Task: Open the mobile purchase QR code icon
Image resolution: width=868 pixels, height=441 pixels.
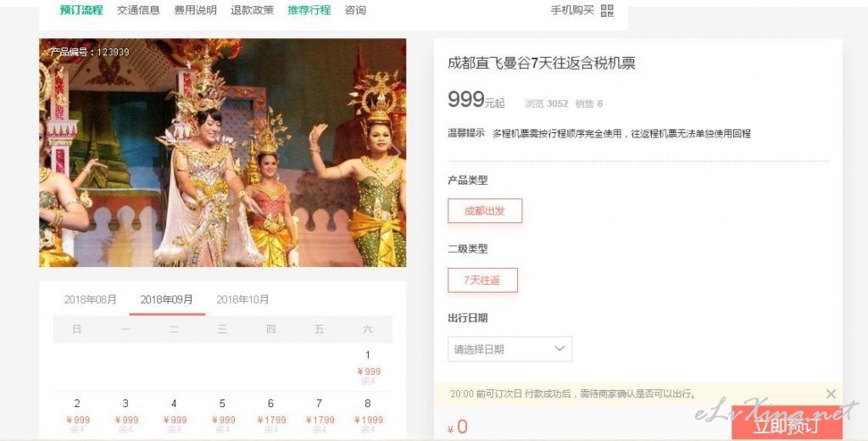Action: click(607, 10)
